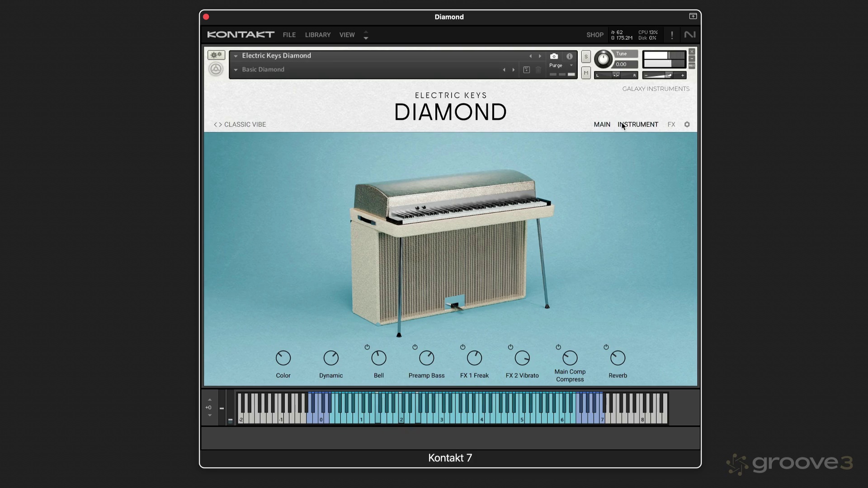
Task: Open the LIBRARY menu
Action: point(318,35)
